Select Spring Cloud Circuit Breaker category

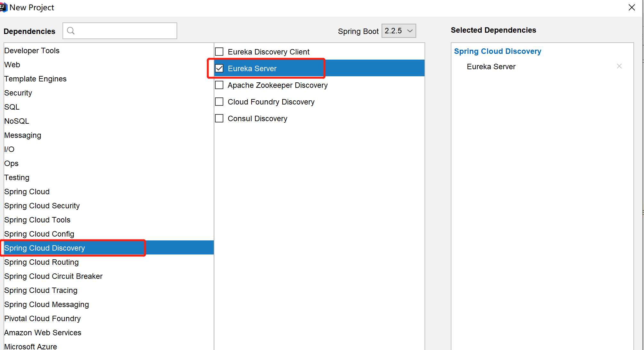[x=109, y=276]
